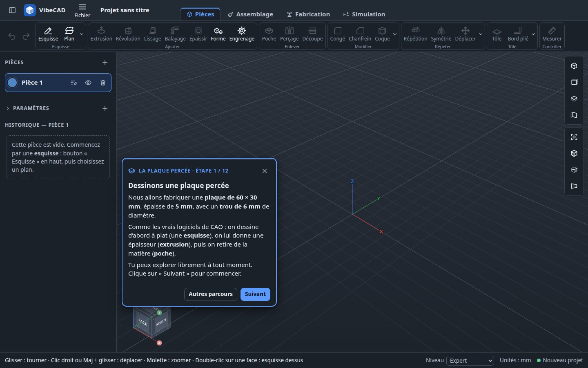Click the Autres parcours button
This screenshot has width=588, height=368.
coord(211,294)
